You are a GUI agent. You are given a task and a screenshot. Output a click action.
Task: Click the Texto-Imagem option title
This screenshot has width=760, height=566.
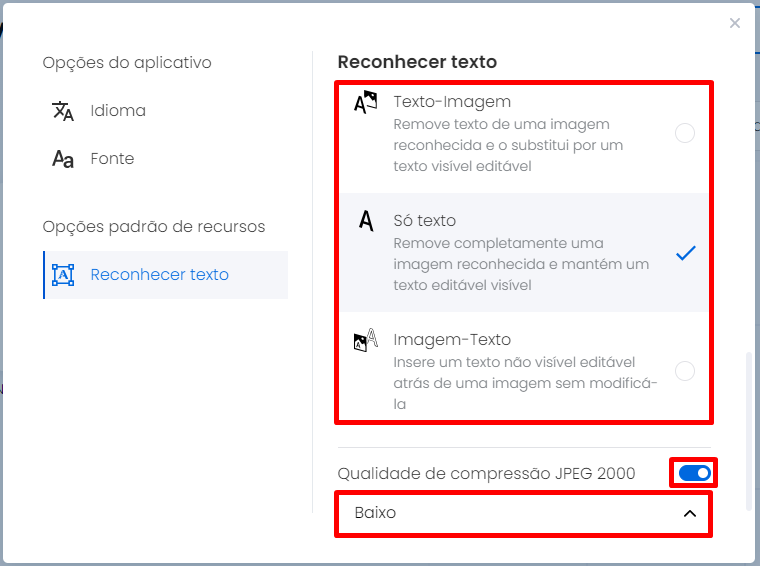point(452,102)
